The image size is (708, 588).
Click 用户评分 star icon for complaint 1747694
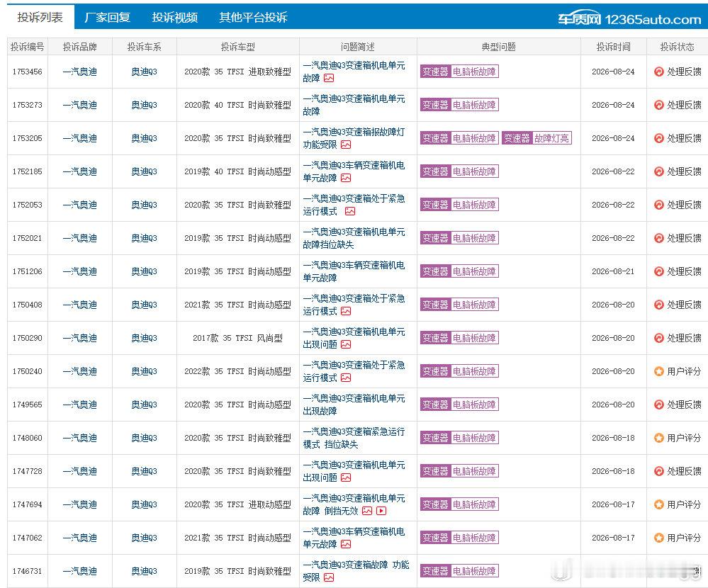click(x=659, y=504)
